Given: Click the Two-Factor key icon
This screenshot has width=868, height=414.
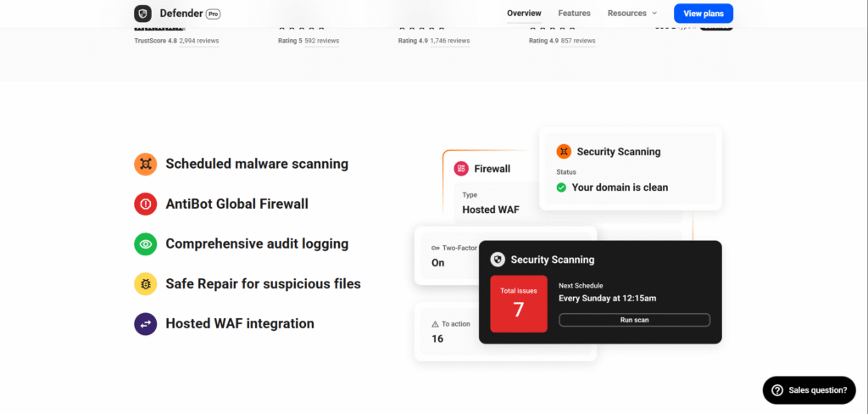Looking at the screenshot, I should [x=436, y=249].
